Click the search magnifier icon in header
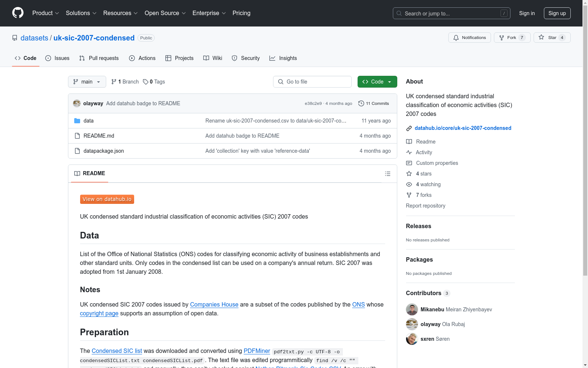The height and width of the screenshot is (368, 588). [x=399, y=13]
